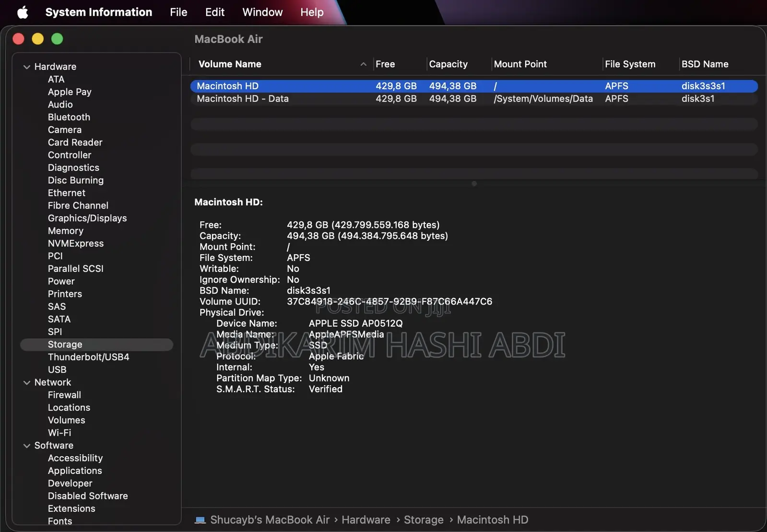Open the Help menu
The height and width of the screenshot is (532, 767).
coord(312,12)
